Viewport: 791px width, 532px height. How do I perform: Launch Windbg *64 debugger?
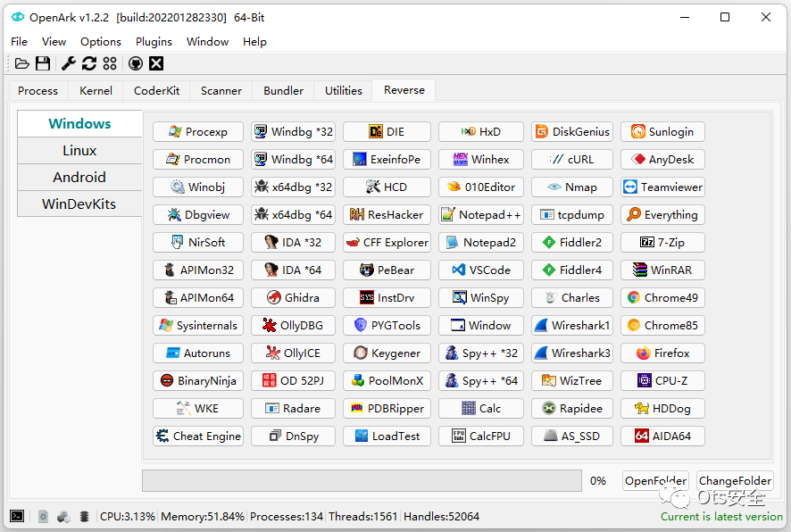(293, 160)
